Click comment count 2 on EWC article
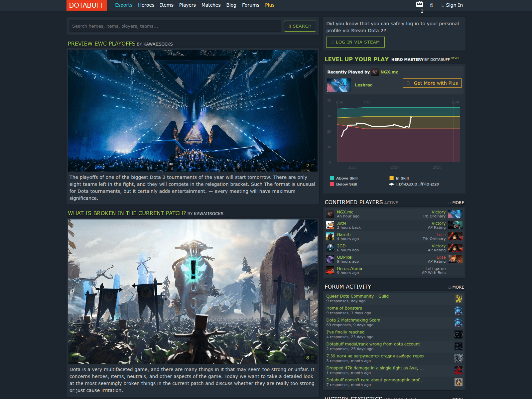Screen dimensions: 532x399 310,166
